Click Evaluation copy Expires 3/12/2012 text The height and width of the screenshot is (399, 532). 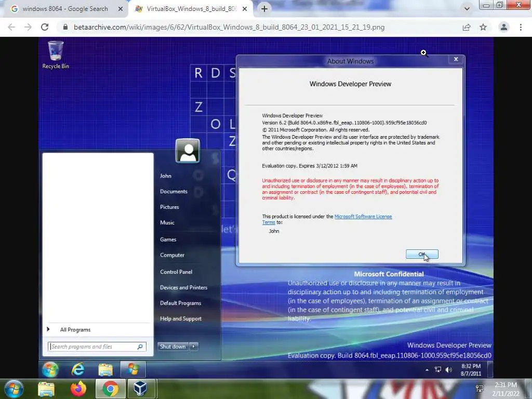[310, 166]
